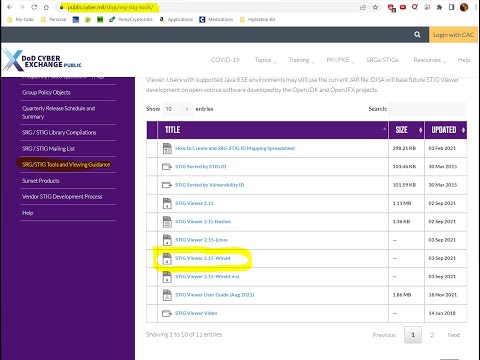Open the STIG Viewer 2.15 Hashes link
The width and height of the screenshot is (480, 360).
pyautogui.click(x=203, y=222)
